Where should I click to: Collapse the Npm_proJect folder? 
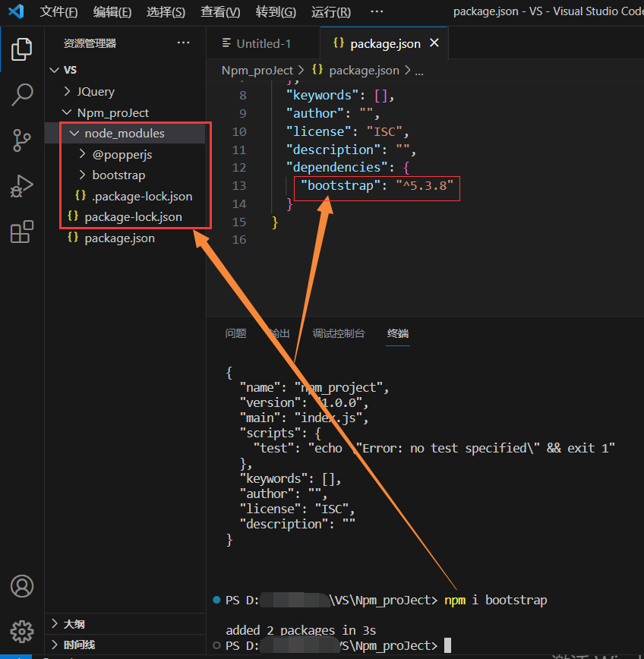tap(66, 112)
